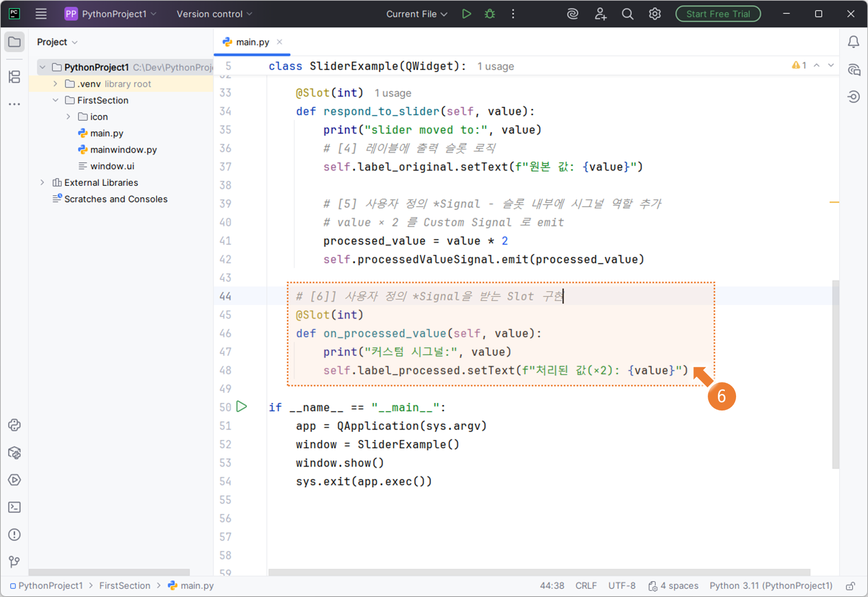Click the Start Free Trial button
The image size is (868, 597).
[718, 14]
